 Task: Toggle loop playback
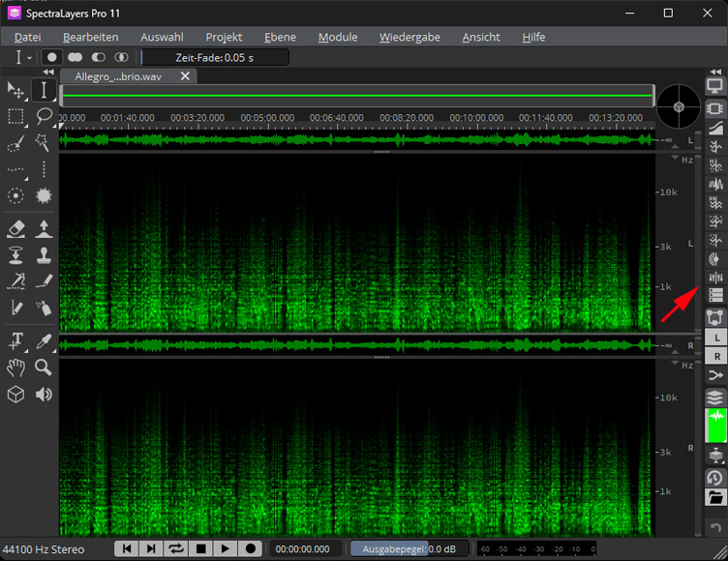[176, 548]
